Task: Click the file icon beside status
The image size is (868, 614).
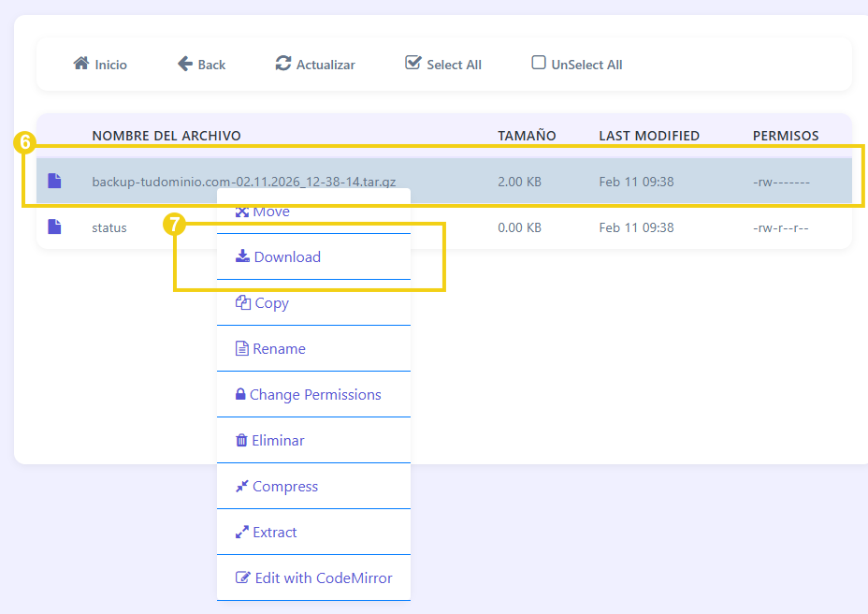Action: (54, 227)
